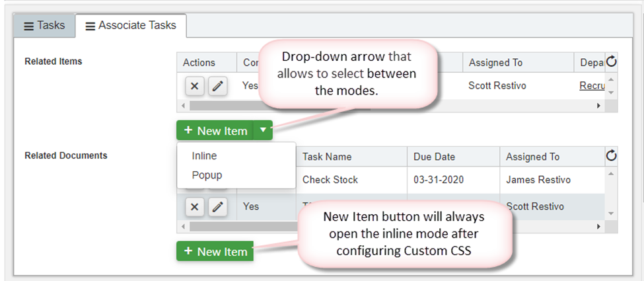Image resolution: width=644 pixels, height=281 pixels.
Task: Sort by the Due Date column header
Action: (x=434, y=157)
